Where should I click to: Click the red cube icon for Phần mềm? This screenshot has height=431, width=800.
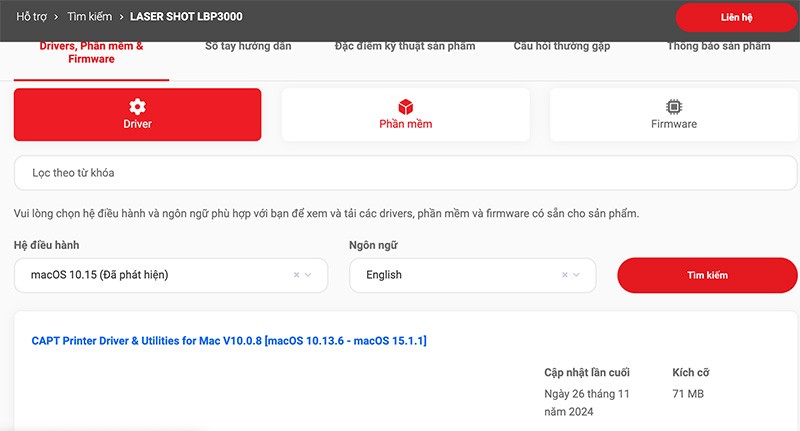(406, 107)
